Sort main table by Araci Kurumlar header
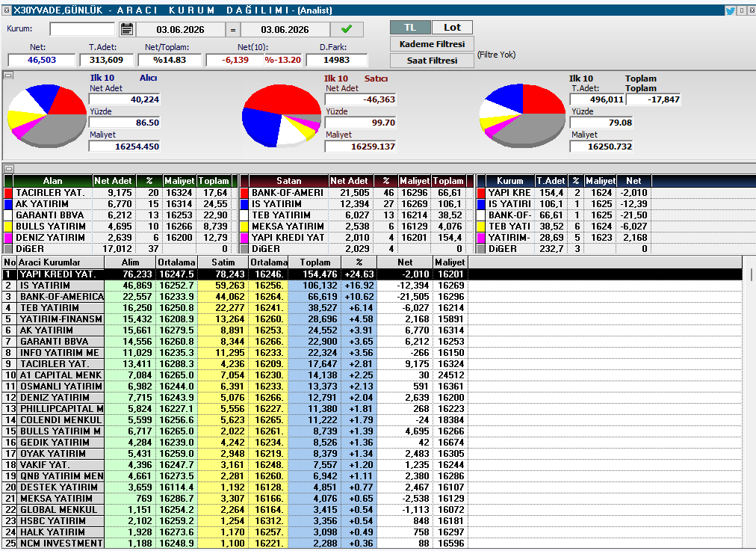This screenshot has height=551, width=756. 61,262
